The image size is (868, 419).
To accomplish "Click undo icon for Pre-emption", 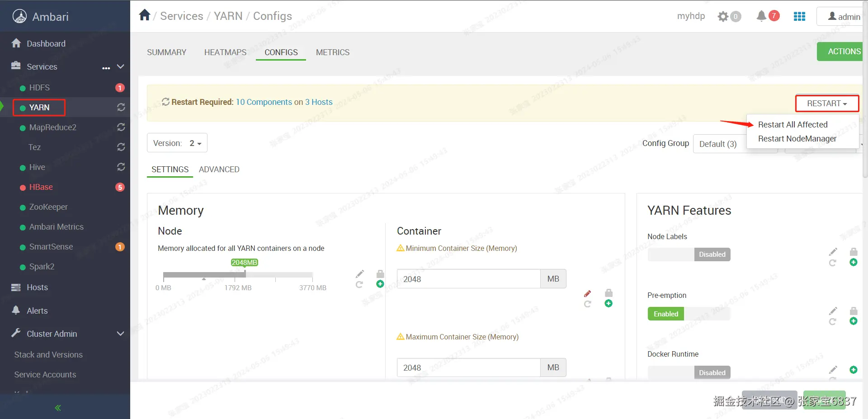I will click(x=833, y=321).
